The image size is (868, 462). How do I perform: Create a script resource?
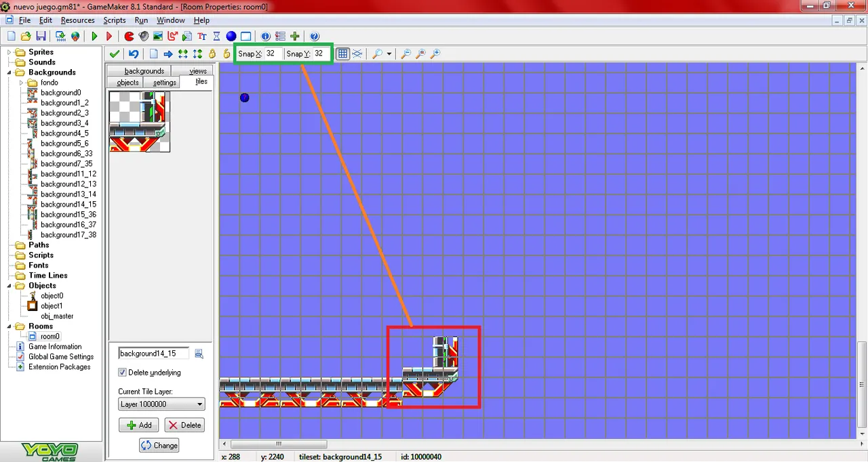(187, 36)
